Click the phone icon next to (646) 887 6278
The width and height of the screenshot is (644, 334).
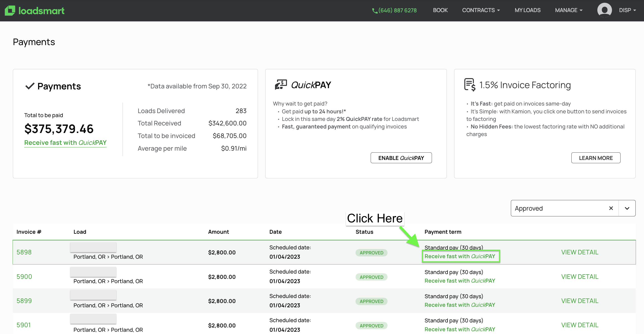click(375, 11)
